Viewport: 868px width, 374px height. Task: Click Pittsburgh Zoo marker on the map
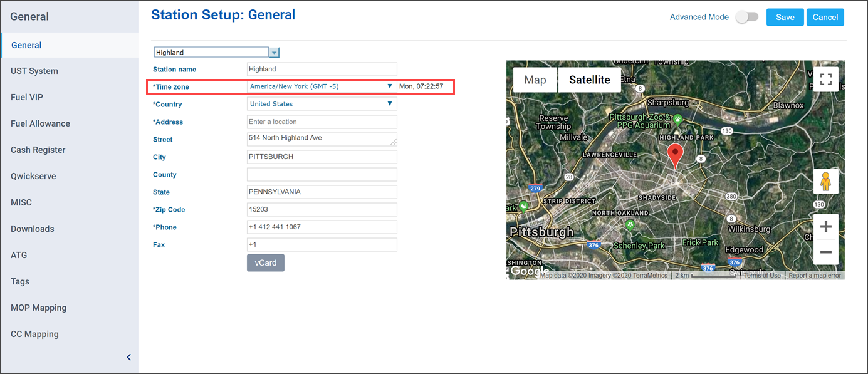677,118
